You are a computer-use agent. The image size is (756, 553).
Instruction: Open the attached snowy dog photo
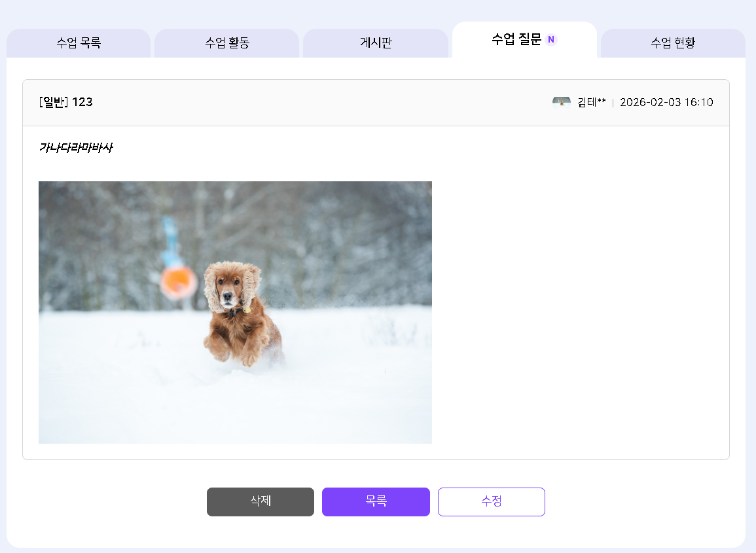[235, 312]
